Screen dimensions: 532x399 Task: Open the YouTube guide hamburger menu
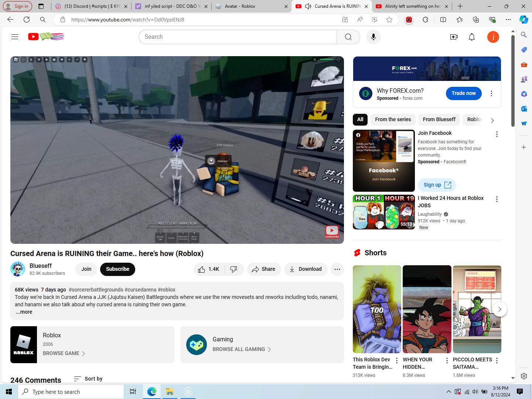point(15,37)
